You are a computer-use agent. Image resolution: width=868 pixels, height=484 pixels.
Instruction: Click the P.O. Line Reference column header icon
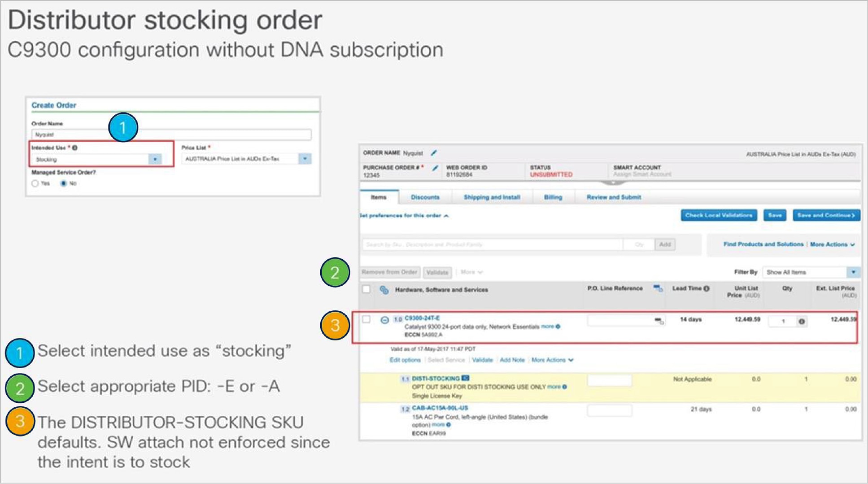(658, 288)
